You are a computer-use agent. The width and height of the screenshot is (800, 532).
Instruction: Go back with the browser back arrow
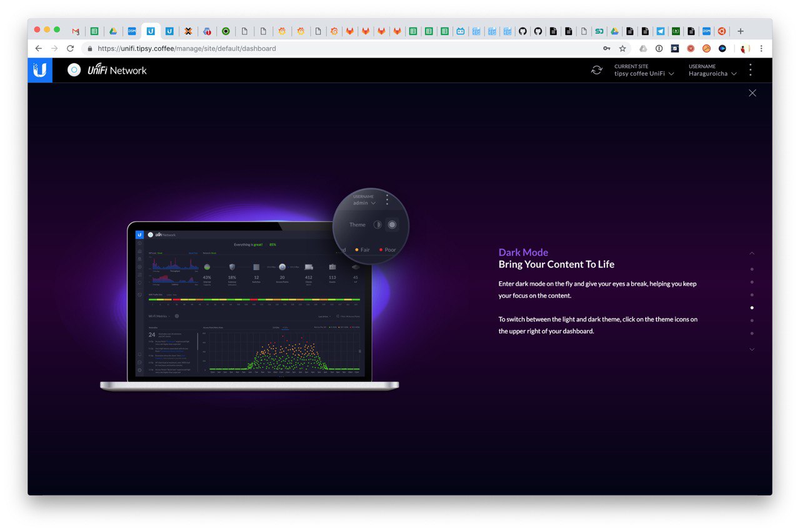[39, 48]
